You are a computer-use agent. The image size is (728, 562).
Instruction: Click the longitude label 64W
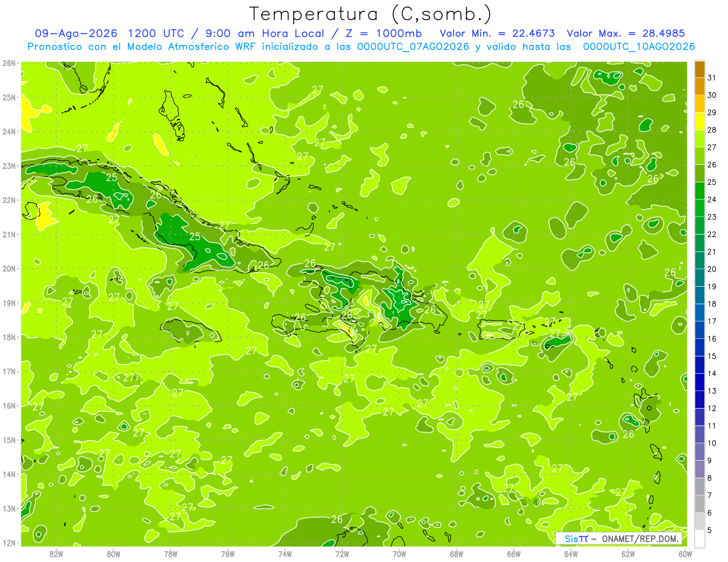pyautogui.click(x=571, y=554)
